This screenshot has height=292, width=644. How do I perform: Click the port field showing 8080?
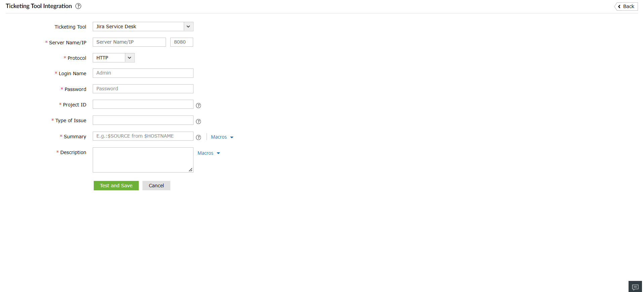click(182, 42)
